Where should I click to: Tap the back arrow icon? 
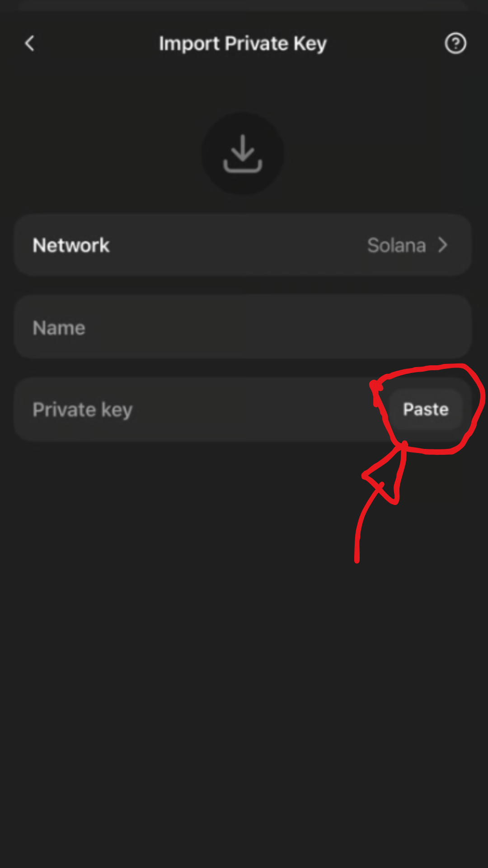30,44
